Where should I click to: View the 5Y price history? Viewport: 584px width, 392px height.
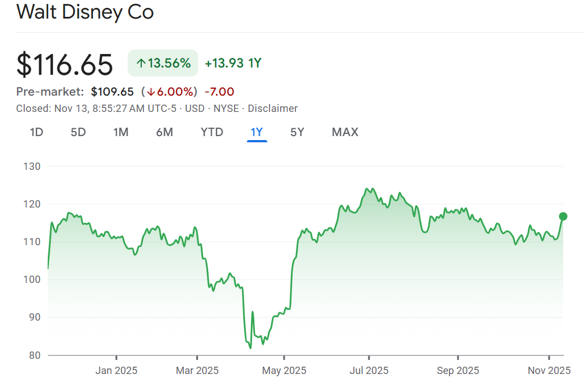coord(297,132)
